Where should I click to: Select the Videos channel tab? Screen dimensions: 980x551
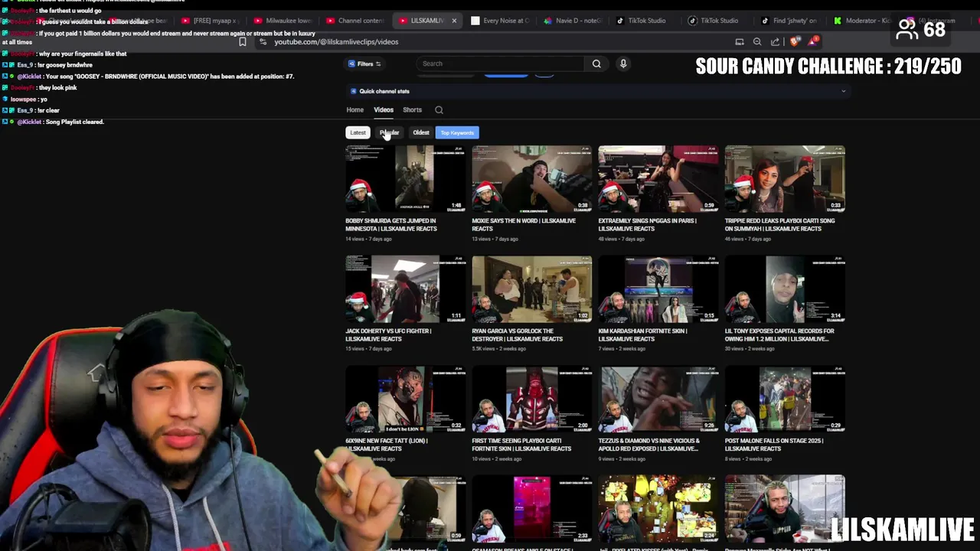tap(384, 110)
